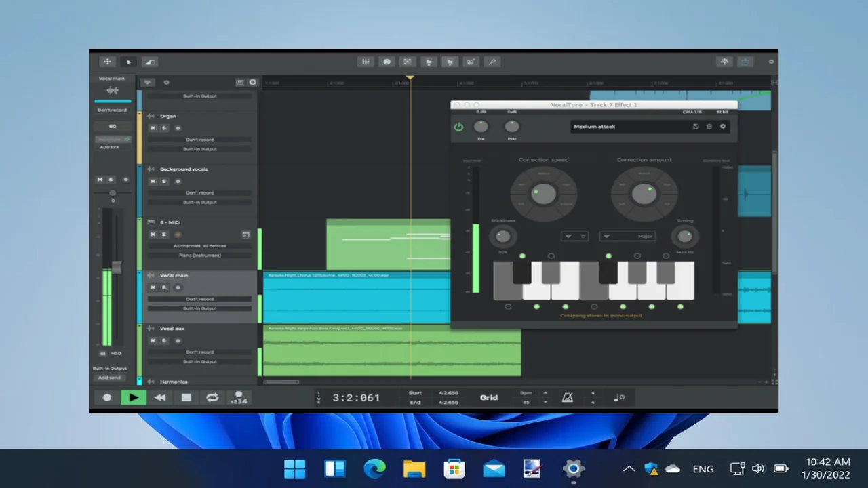The width and height of the screenshot is (868, 488).
Task: Open the info panel icon
Action: [x=387, y=62]
